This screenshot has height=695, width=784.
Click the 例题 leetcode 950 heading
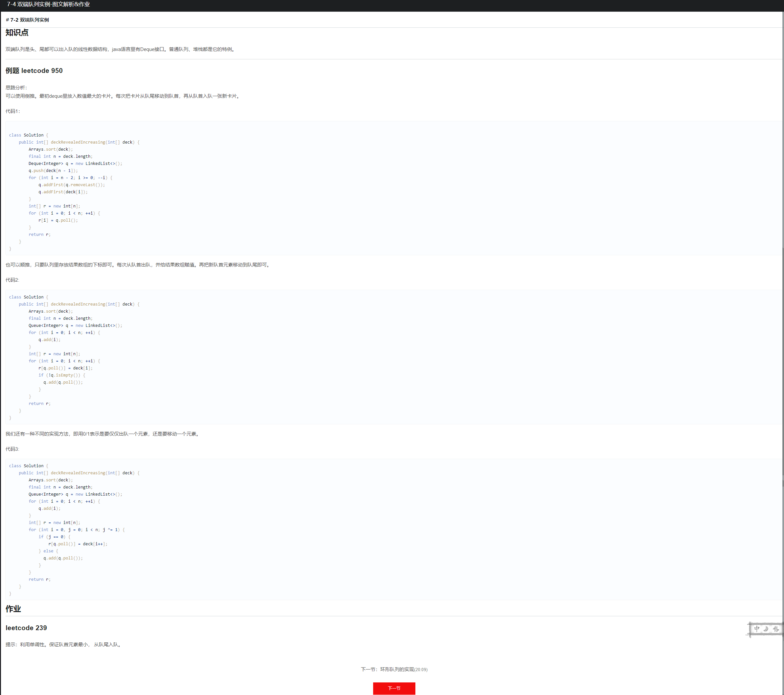tap(34, 71)
